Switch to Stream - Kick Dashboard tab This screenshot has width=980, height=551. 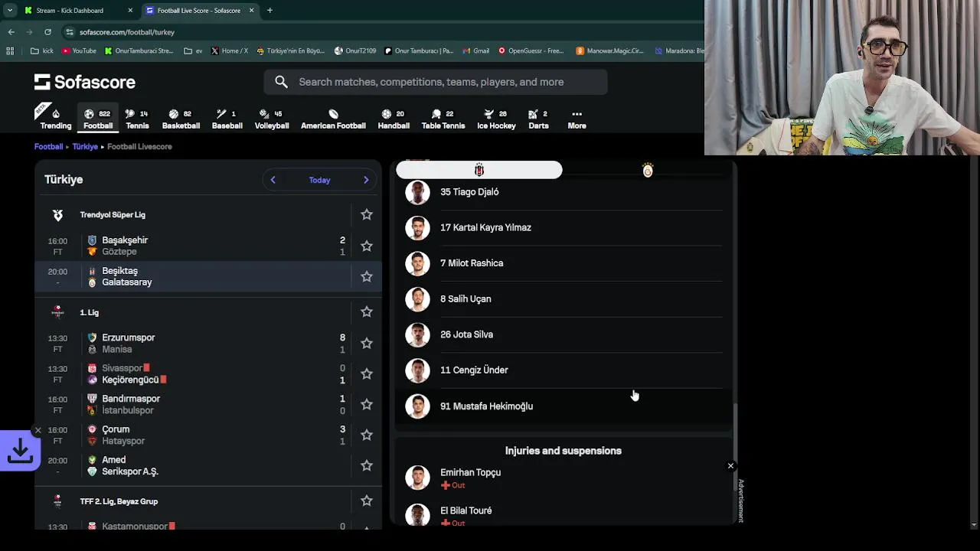pyautogui.click(x=77, y=11)
